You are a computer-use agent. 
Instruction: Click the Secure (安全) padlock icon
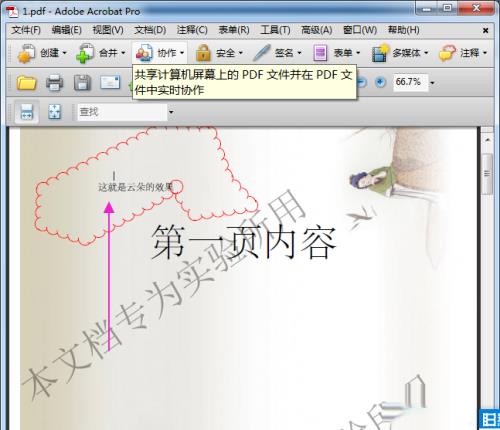203,53
